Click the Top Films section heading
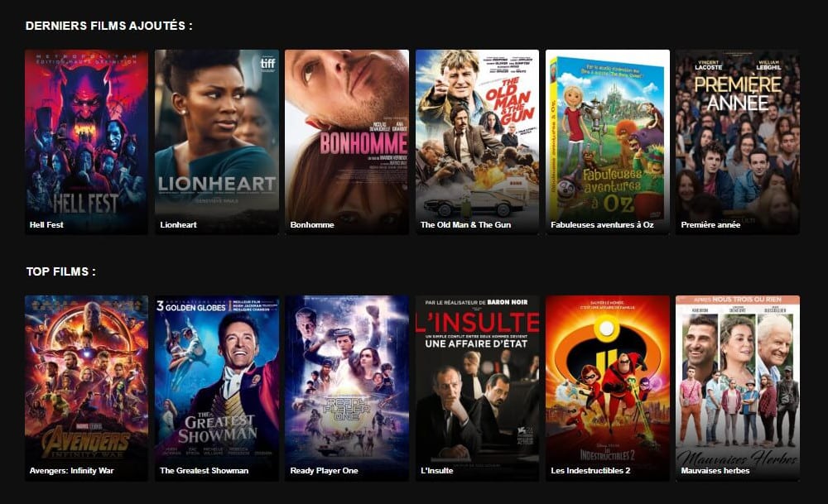Screen dimensions: 828x504 tap(61, 271)
